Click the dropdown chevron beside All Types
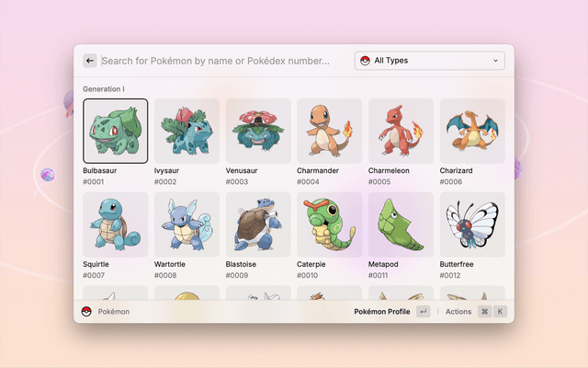This screenshot has width=588, height=368. (x=496, y=61)
